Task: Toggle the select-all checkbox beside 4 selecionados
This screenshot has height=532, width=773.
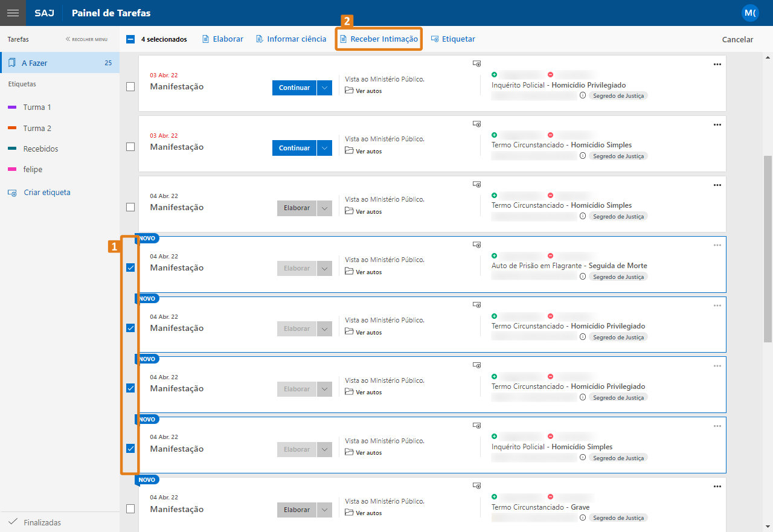Action: [x=130, y=39]
